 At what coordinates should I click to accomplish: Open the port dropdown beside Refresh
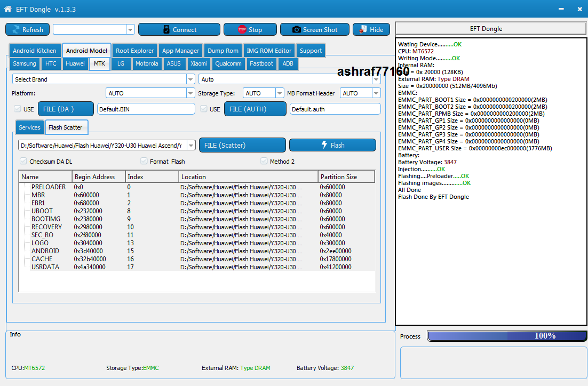pyautogui.click(x=130, y=30)
